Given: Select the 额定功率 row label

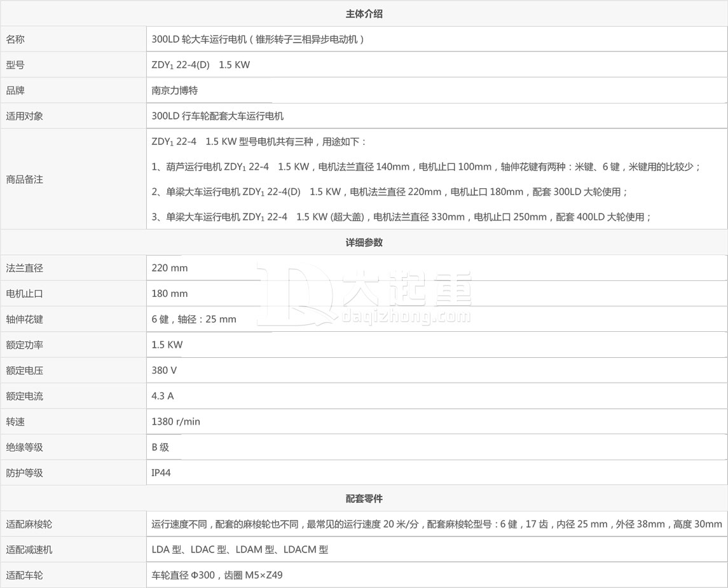Looking at the screenshot, I should point(25,345).
